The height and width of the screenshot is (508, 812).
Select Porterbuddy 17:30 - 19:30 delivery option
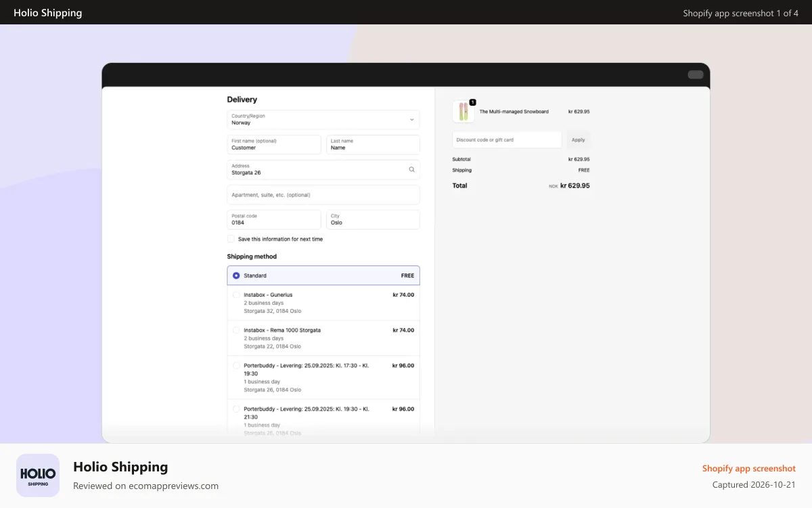(x=323, y=377)
